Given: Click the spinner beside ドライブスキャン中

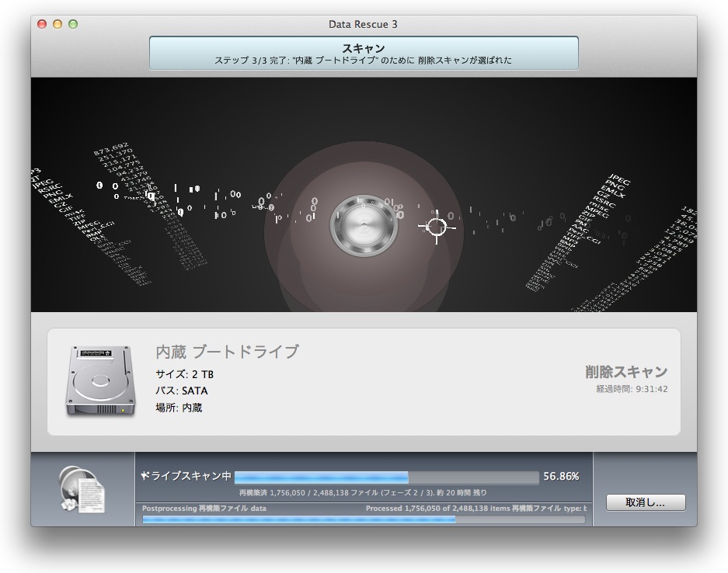Looking at the screenshot, I should (145, 475).
